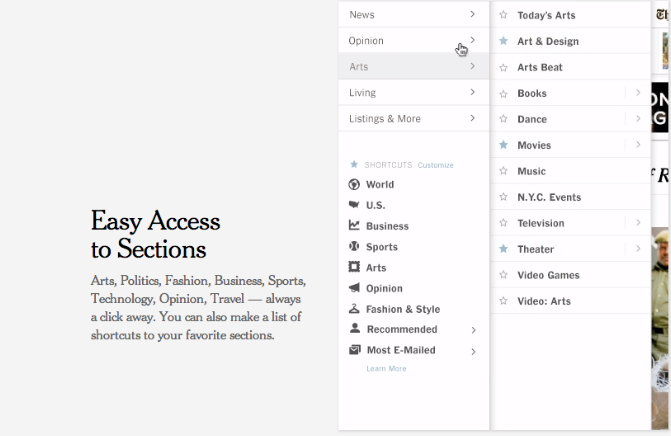Viewport: 671px width, 436px height.
Task: Open the Listings & More menu
Action: (413, 119)
